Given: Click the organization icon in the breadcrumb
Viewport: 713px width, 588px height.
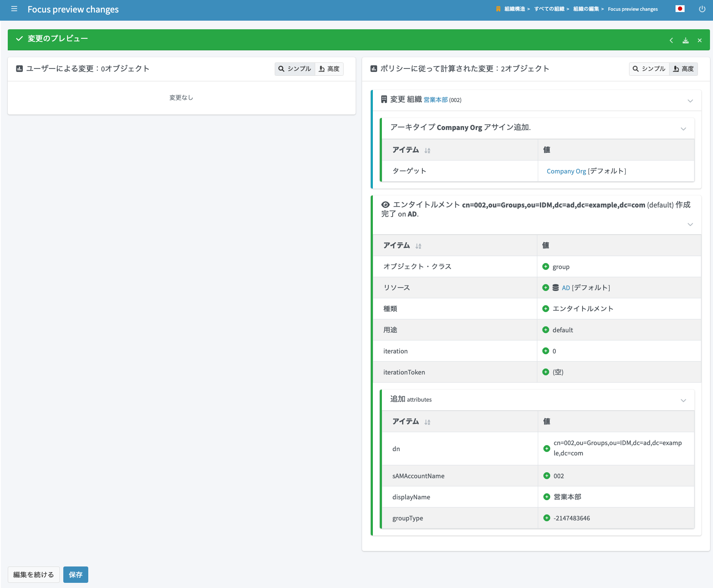Looking at the screenshot, I should pyautogui.click(x=498, y=9).
